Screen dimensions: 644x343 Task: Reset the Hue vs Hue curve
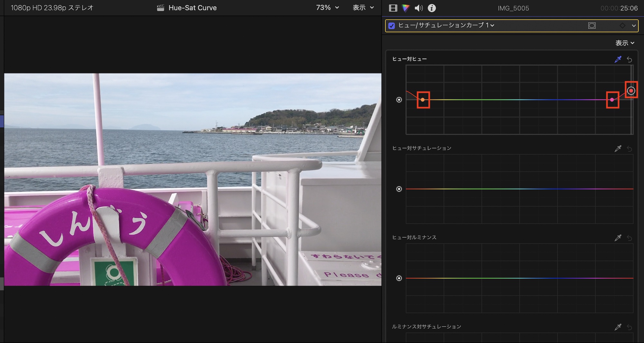630,59
